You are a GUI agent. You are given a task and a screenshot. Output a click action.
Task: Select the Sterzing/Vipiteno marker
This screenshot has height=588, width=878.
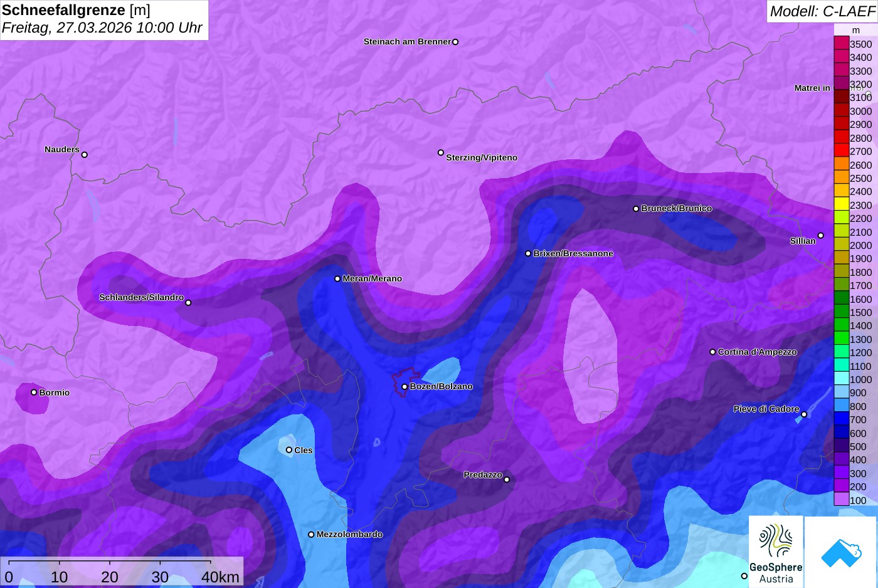click(x=441, y=153)
